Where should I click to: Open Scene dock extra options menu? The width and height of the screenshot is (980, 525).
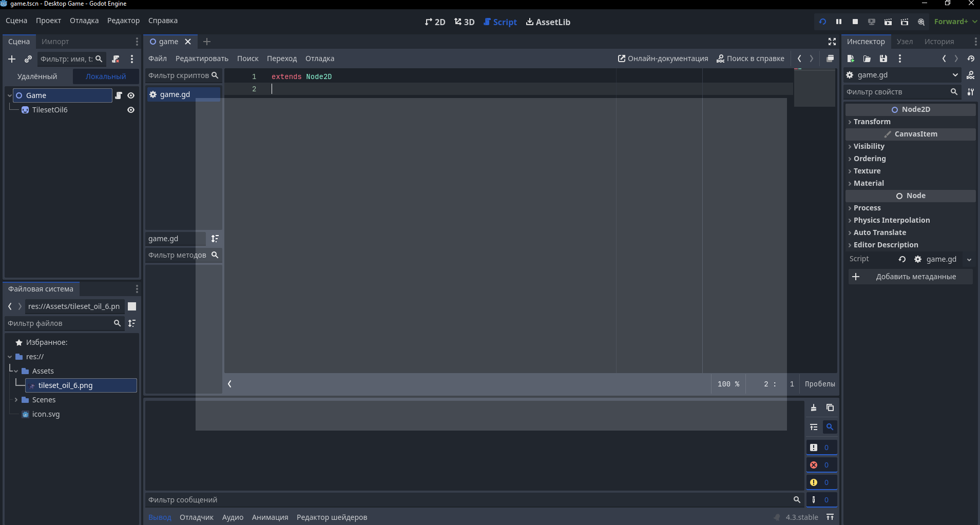[x=132, y=59]
